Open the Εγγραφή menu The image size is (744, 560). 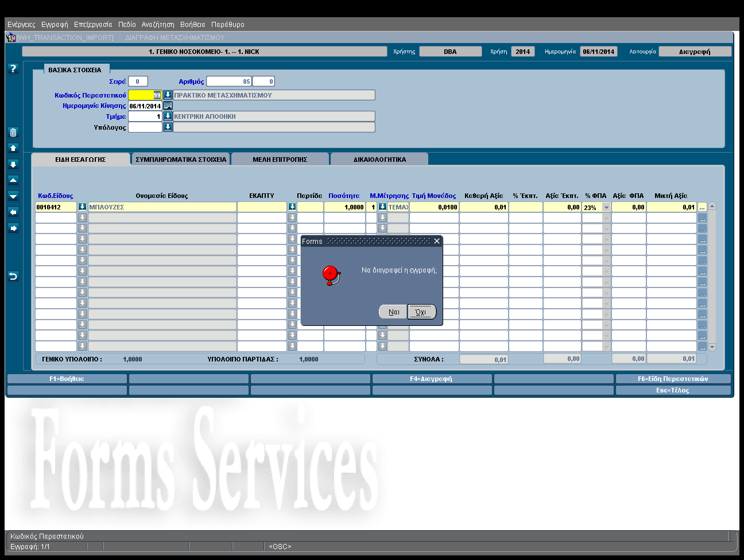(55, 25)
